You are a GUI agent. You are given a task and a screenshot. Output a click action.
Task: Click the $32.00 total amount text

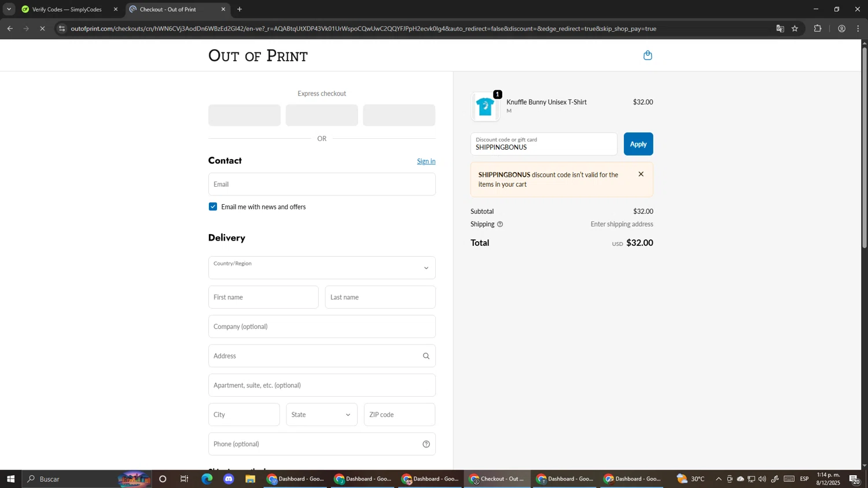coord(639,243)
